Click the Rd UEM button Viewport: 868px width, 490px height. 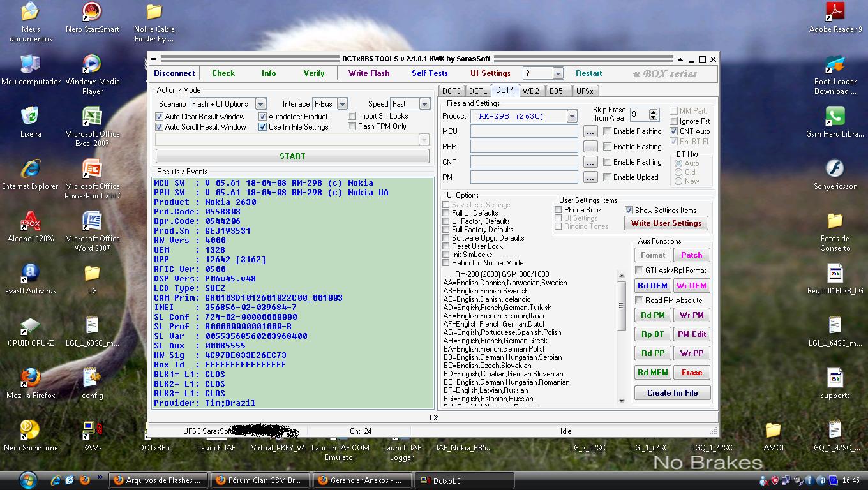pyautogui.click(x=652, y=286)
